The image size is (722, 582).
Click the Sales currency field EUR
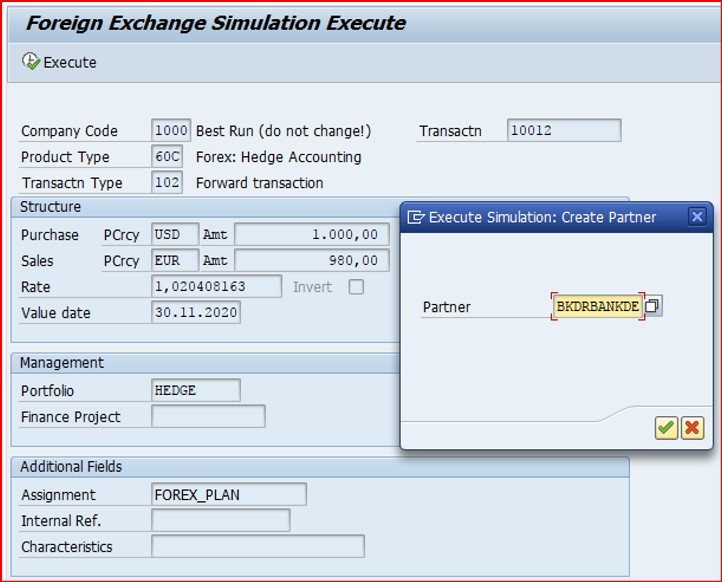pyautogui.click(x=175, y=261)
